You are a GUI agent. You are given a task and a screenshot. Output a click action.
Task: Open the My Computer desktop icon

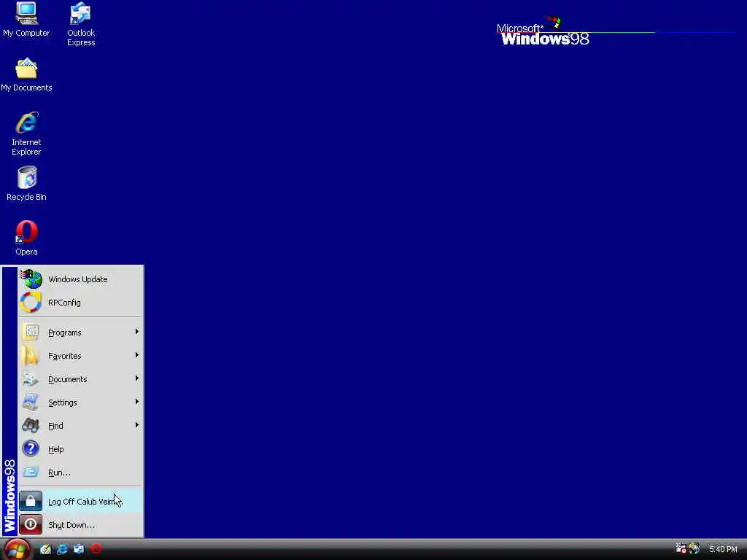click(x=26, y=20)
